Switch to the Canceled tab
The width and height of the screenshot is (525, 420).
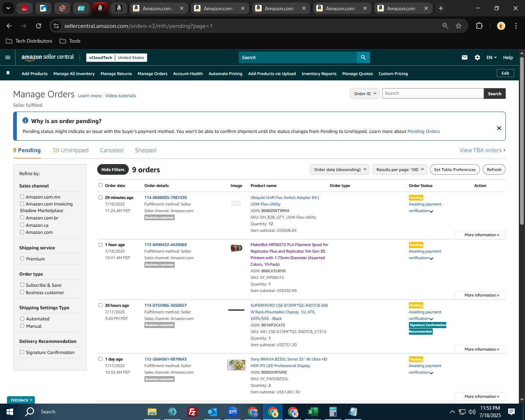112,150
